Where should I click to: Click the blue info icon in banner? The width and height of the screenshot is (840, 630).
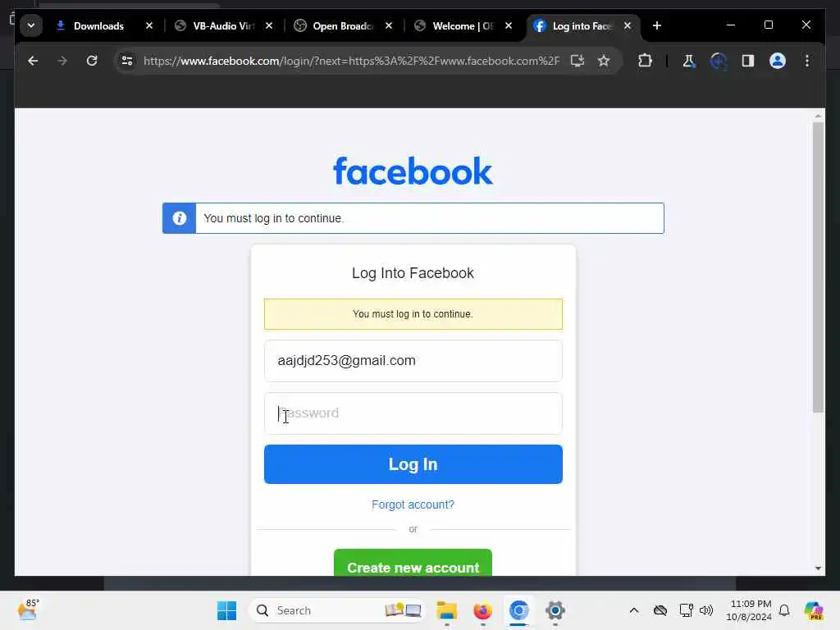(180, 218)
